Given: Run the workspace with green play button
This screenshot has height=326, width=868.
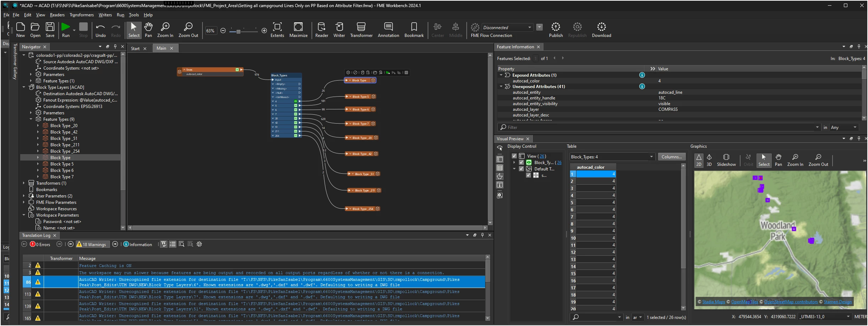Looking at the screenshot, I should 66,30.
